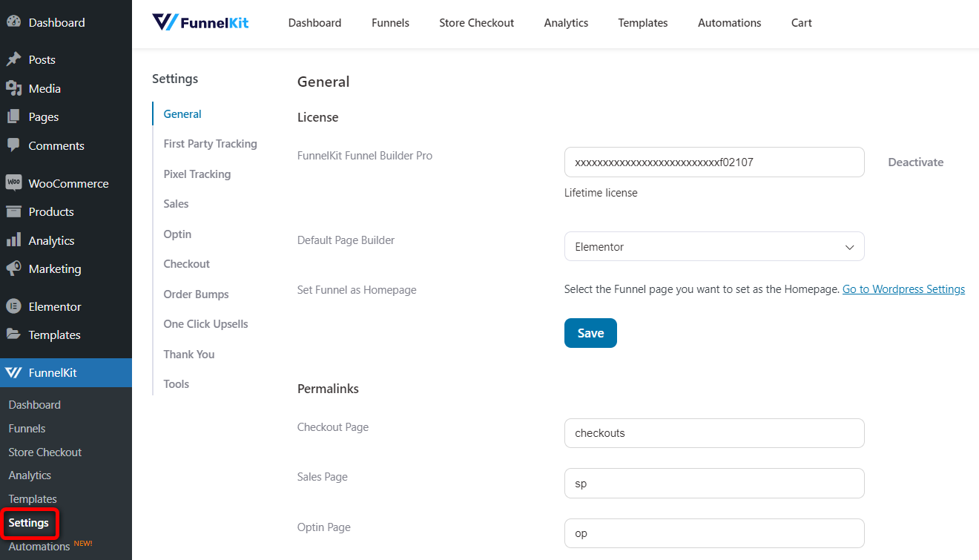Viewport: 979px width, 560px height.
Task: Click the Checkout Page permalink field
Action: click(714, 433)
